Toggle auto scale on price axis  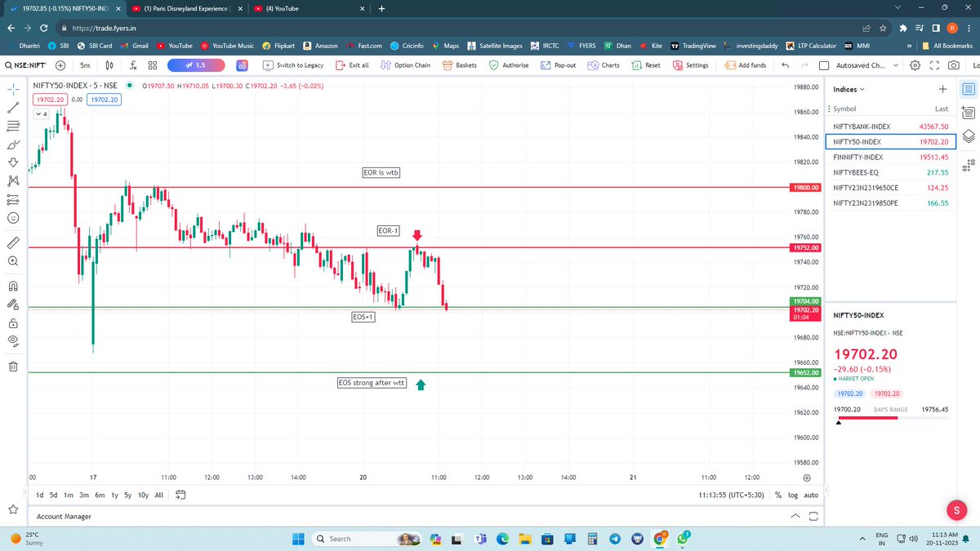point(811,495)
